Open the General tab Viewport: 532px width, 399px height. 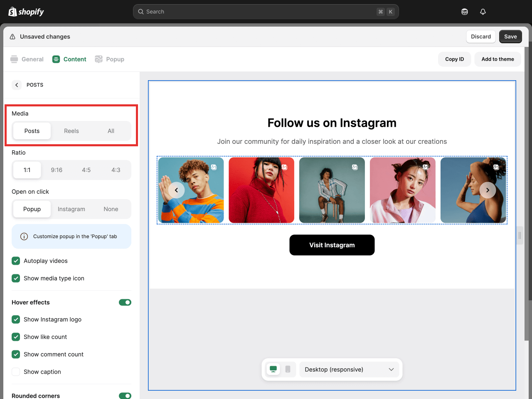coord(27,59)
